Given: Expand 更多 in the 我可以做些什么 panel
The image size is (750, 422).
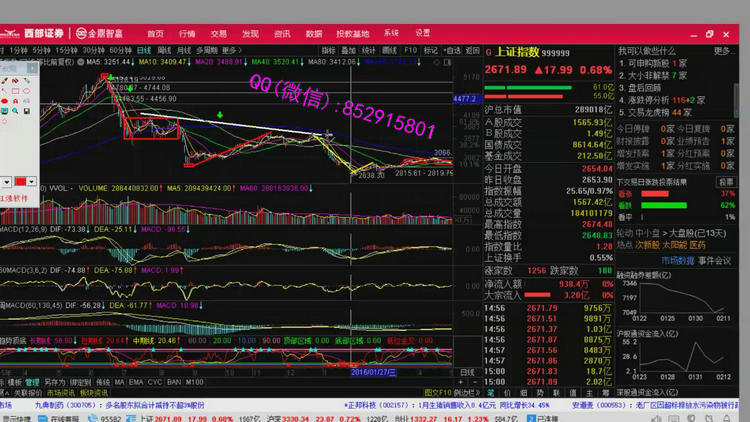Looking at the screenshot, I should pyautogui.click(x=722, y=50).
